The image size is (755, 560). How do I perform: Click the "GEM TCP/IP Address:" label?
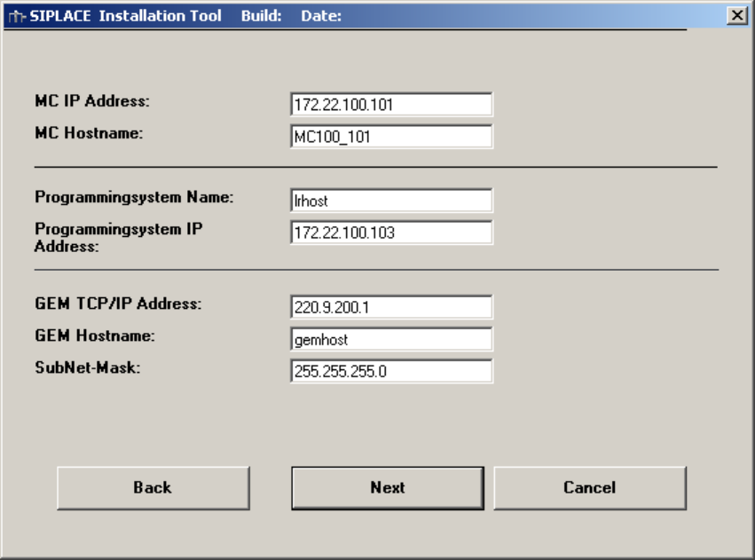click(118, 304)
